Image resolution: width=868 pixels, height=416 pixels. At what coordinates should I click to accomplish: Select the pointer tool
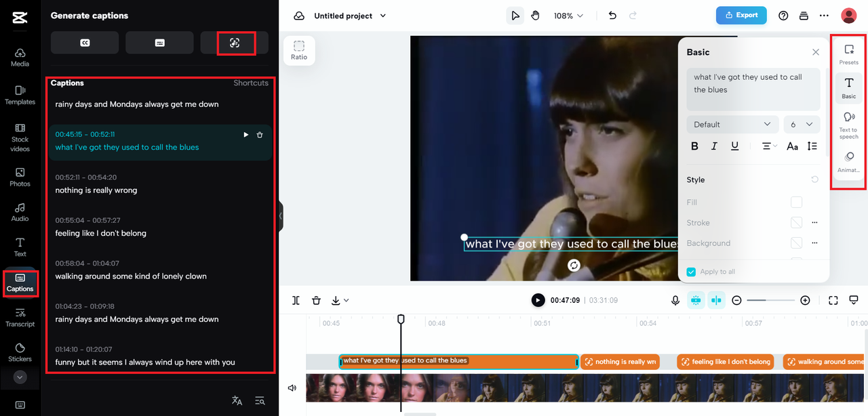[515, 16]
